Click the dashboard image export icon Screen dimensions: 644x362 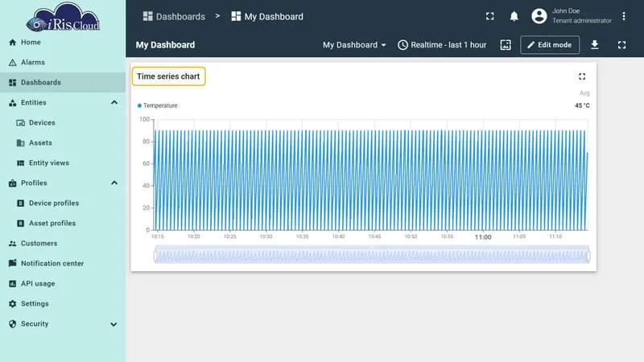[506, 45]
